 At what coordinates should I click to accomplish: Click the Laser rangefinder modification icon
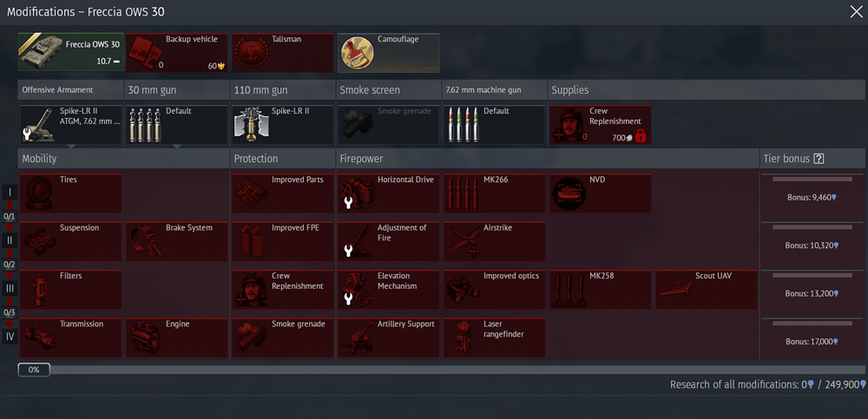coord(463,338)
